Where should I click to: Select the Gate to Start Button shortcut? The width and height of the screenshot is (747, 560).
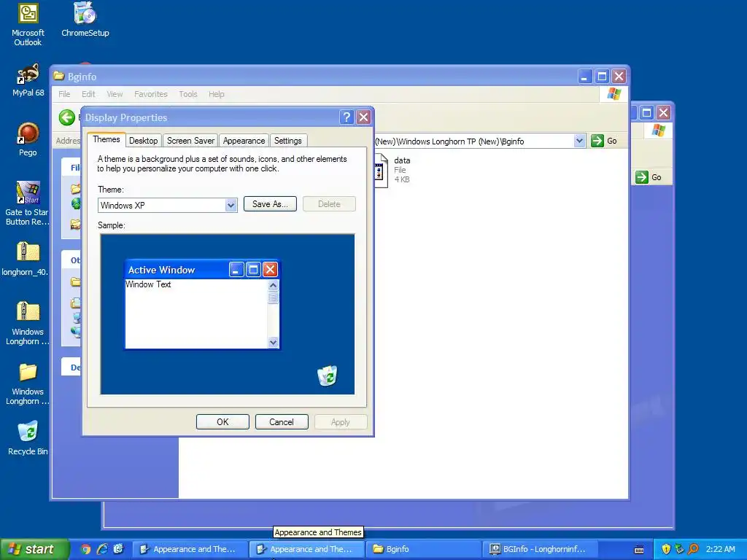28,204
